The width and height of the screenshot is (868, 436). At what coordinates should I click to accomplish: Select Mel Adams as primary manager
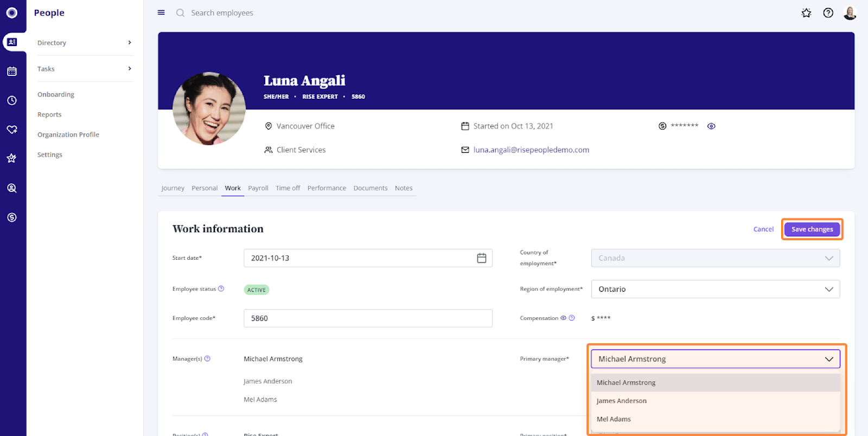[x=716, y=419]
